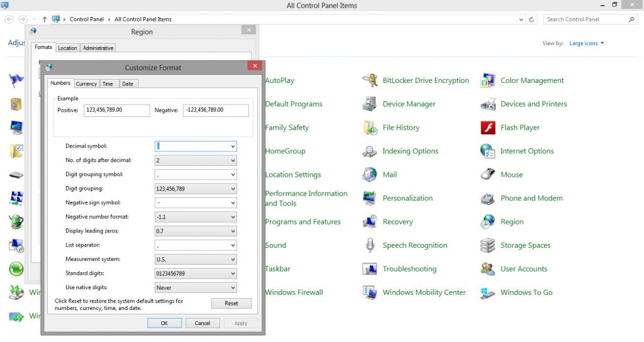Open Phone and Modem icon
Image resolution: width=644 pixels, height=342 pixels.
[488, 198]
